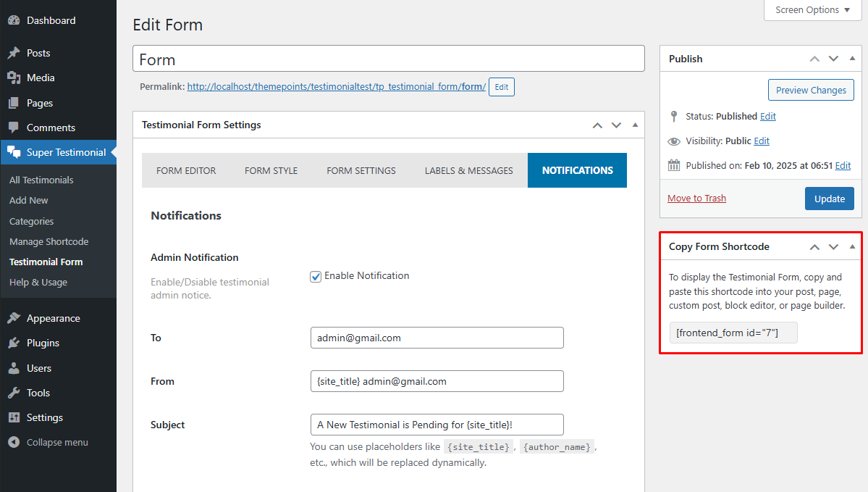Click the Update button
Viewport: 868px width, 492px height.
tap(829, 199)
